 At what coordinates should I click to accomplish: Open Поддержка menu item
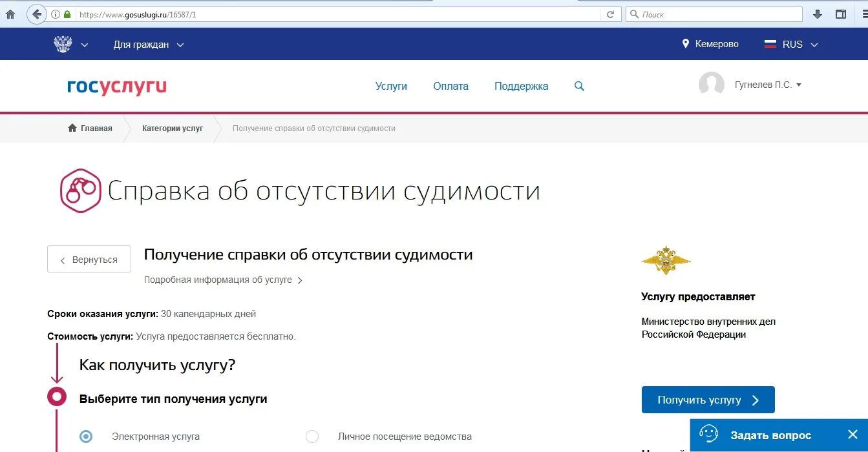pos(521,86)
